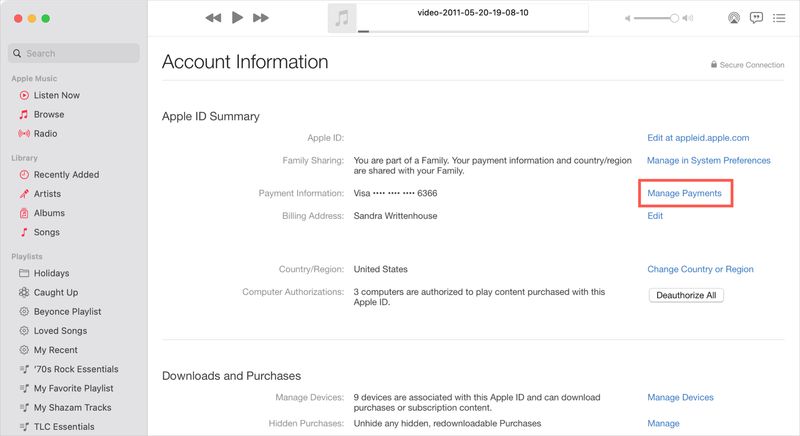Click the '70s Rock Essentials playlist icon
800x436 pixels.
tap(24, 369)
